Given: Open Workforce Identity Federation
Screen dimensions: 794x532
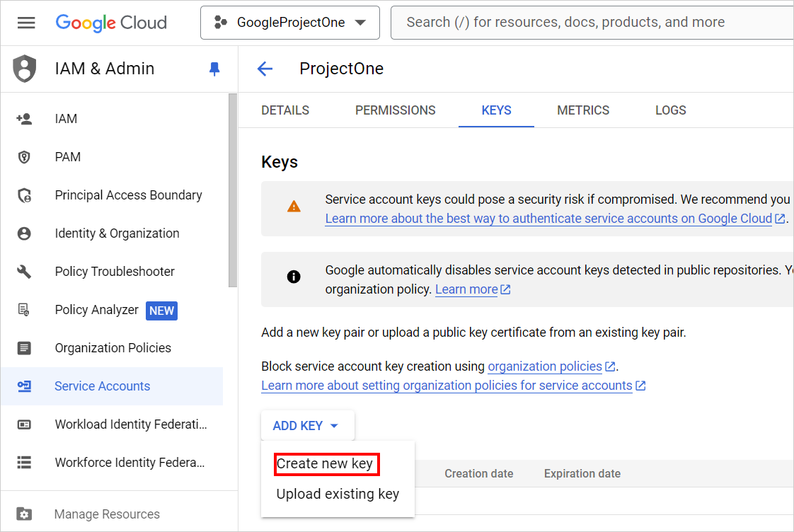Looking at the screenshot, I should pyautogui.click(x=130, y=463).
